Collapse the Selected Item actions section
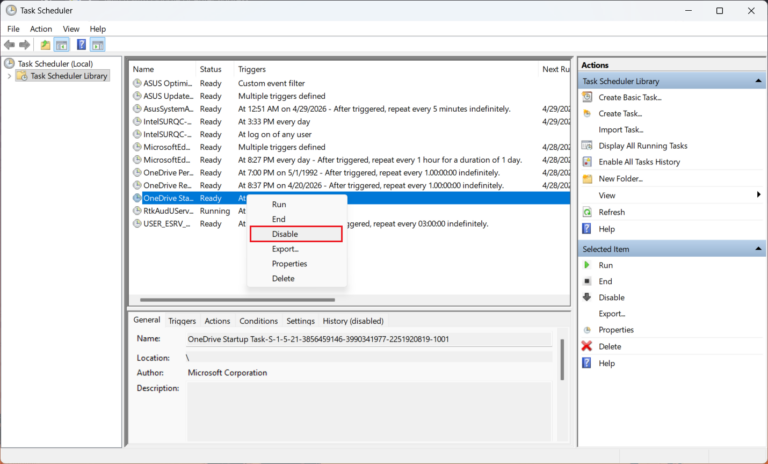768x464 pixels. click(758, 249)
